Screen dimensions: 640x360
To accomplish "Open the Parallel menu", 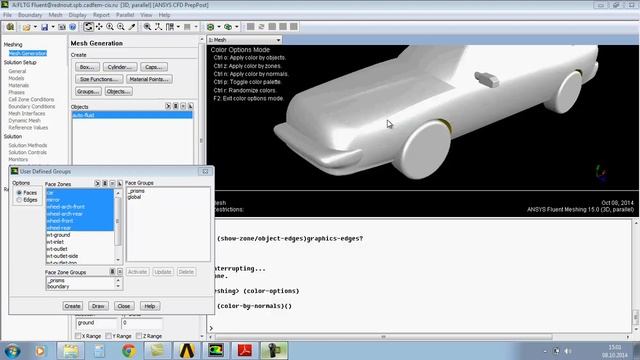I will (x=125, y=15).
